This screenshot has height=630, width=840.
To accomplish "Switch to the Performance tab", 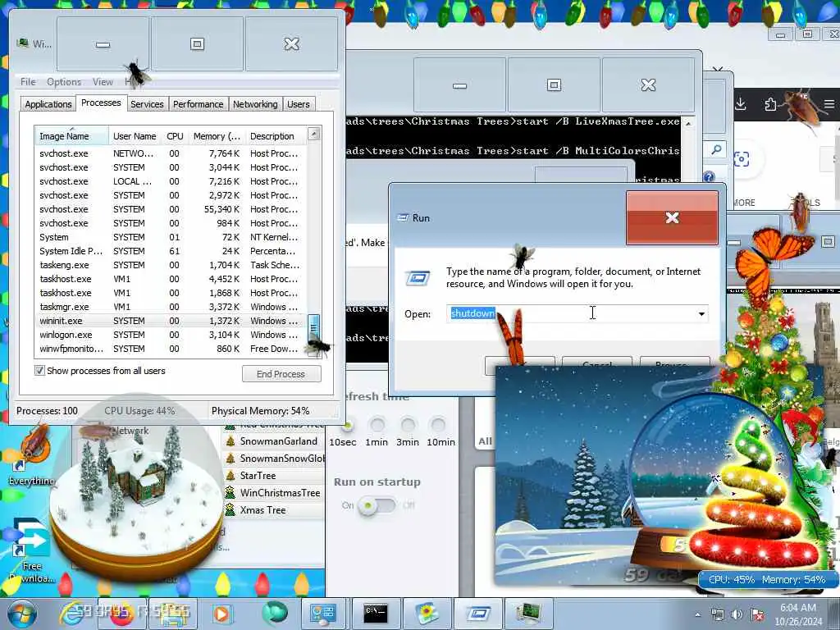I will [x=199, y=104].
